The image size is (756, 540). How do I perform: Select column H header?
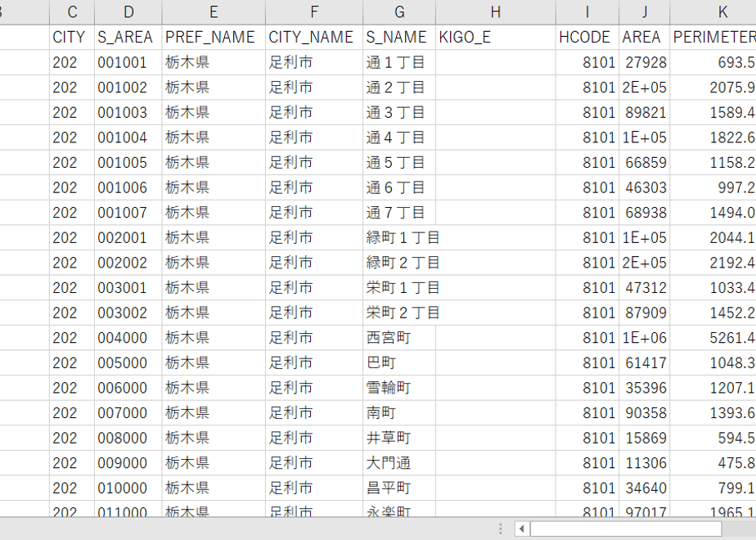coord(496,12)
